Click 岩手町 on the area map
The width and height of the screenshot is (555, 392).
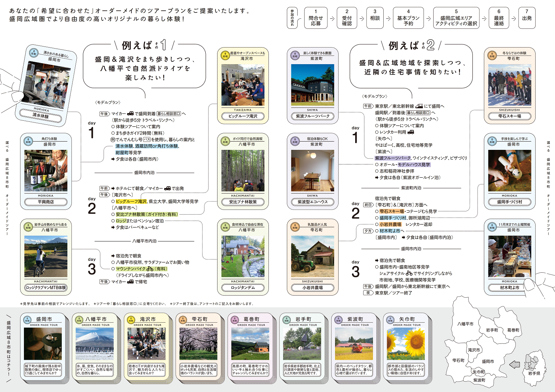tap(492, 330)
